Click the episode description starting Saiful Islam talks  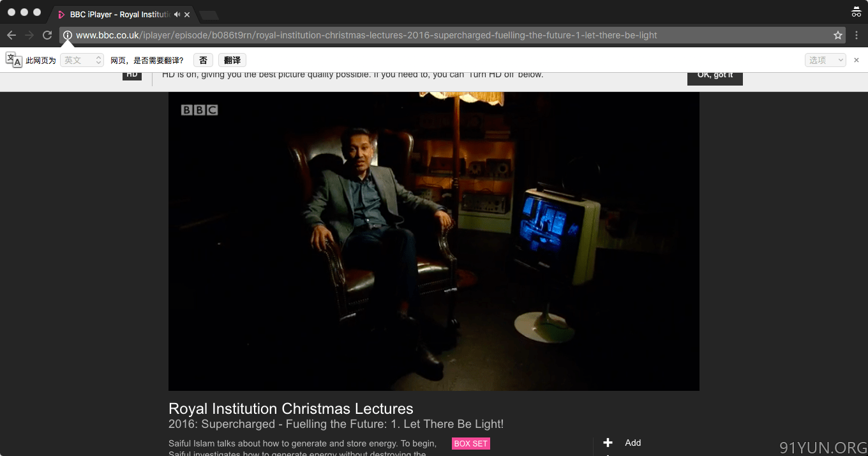[303, 448]
